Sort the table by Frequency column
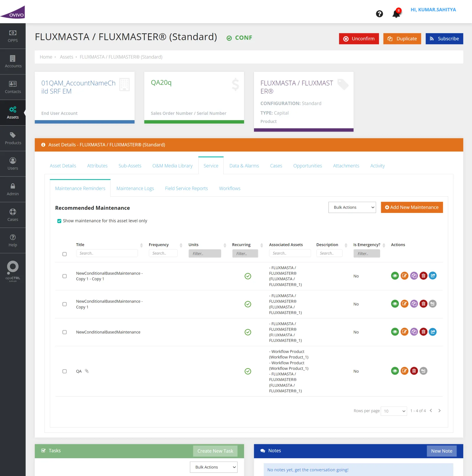Image resolution: width=472 pixels, height=476 pixels. coord(181,245)
